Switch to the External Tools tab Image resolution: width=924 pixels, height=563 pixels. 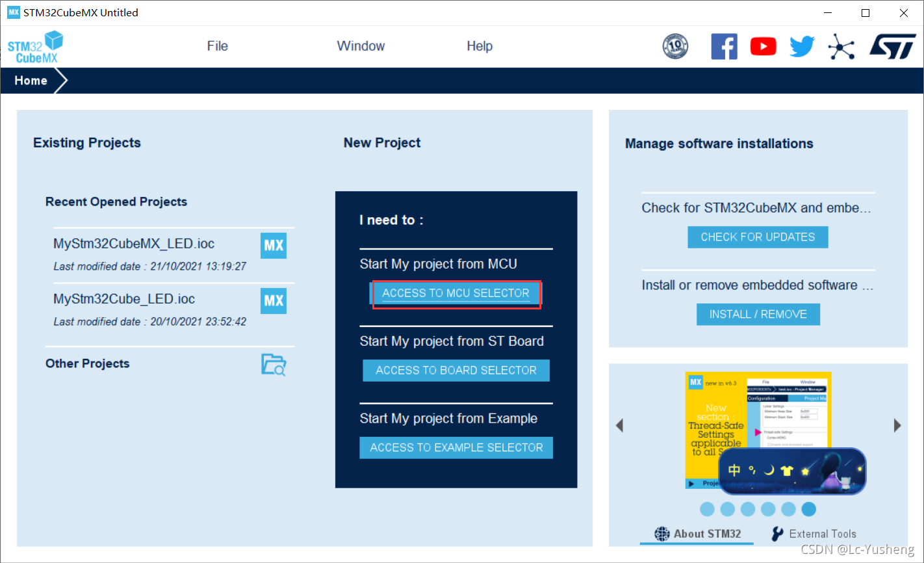pos(814,534)
